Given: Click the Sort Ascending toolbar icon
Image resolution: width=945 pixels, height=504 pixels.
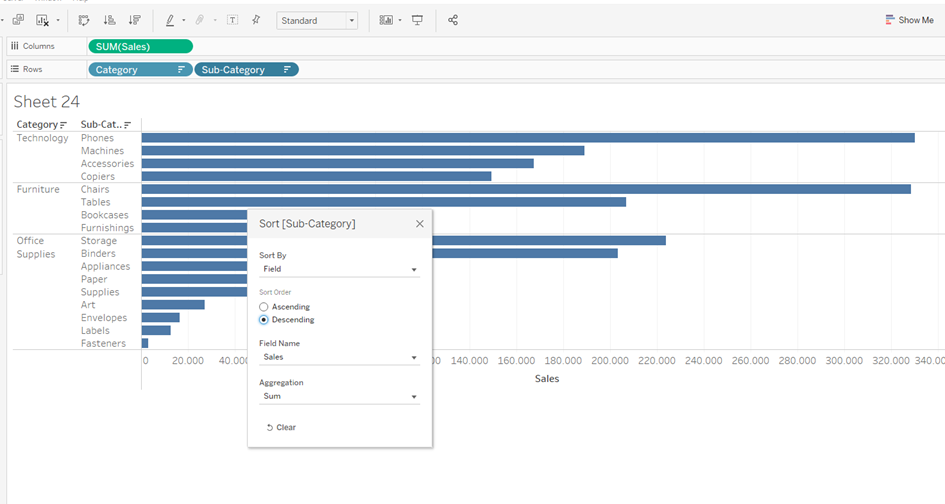Looking at the screenshot, I should [x=109, y=20].
